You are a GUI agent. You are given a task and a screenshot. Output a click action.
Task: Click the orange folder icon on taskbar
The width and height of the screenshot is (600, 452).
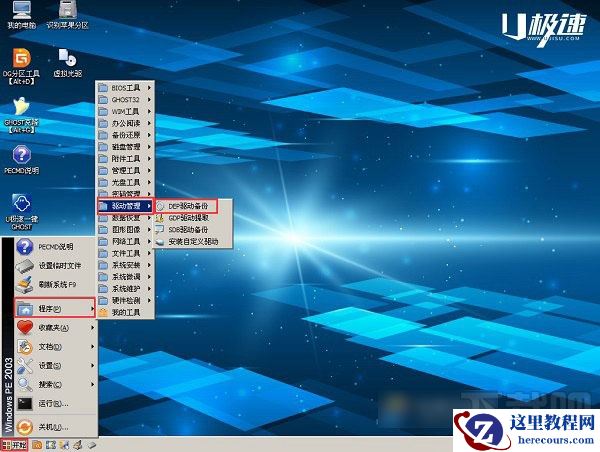tap(37, 445)
